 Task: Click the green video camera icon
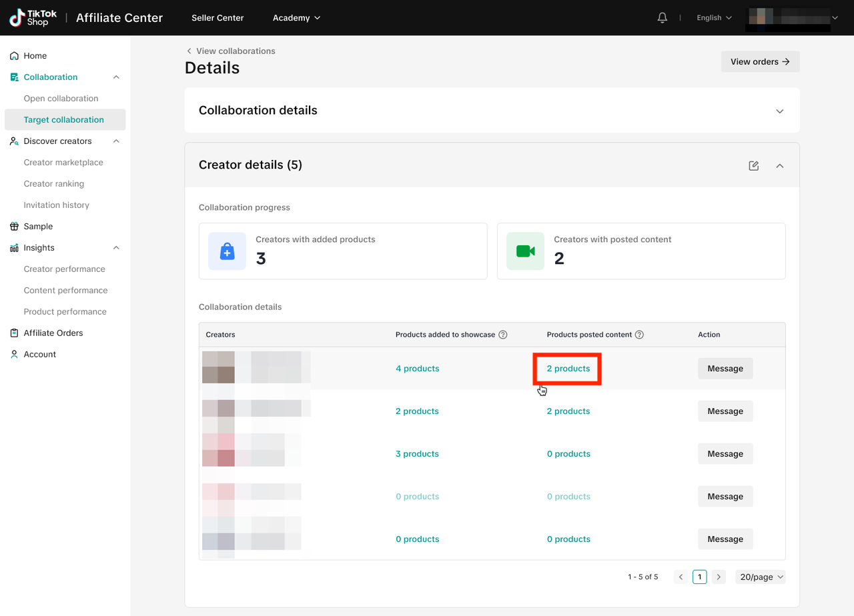[x=525, y=251]
